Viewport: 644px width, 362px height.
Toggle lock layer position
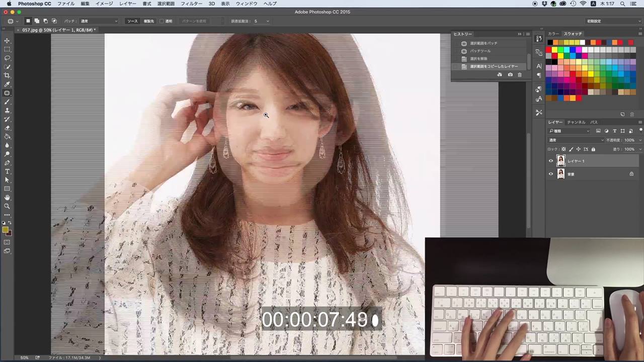click(578, 149)
